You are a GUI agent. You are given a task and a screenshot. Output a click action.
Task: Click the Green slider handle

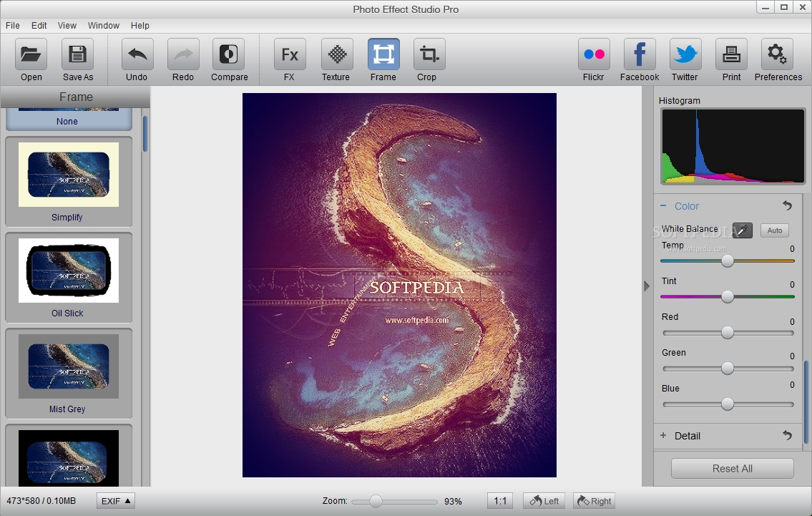click(x=728, y=368)
